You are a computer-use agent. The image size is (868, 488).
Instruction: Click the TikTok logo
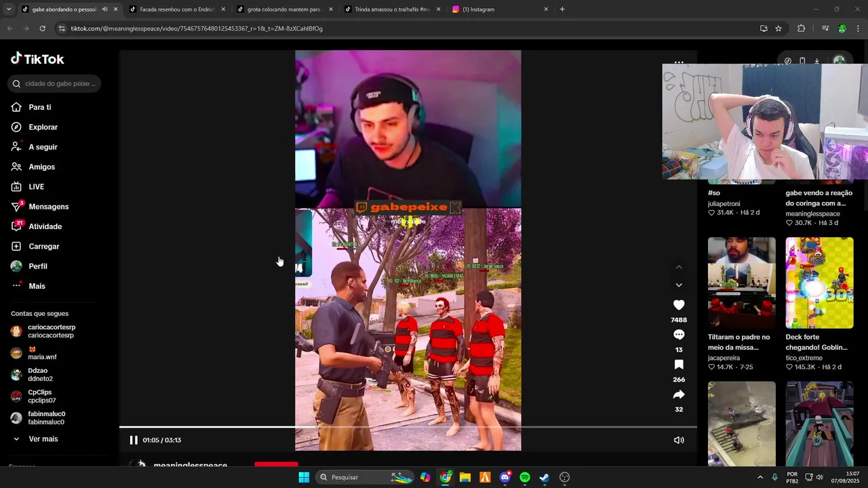click(x=37, y=59)
